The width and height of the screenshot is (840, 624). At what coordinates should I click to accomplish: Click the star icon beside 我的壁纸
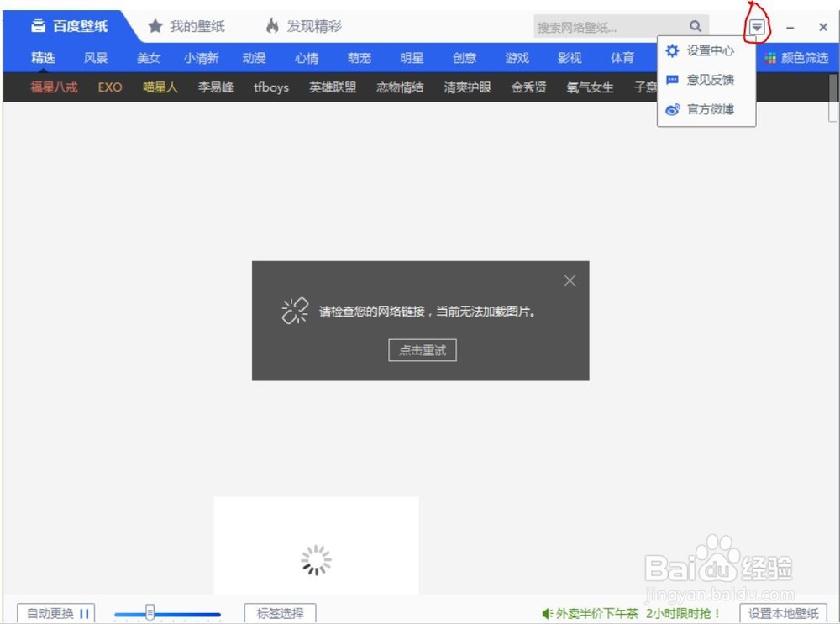click(155, 25)
